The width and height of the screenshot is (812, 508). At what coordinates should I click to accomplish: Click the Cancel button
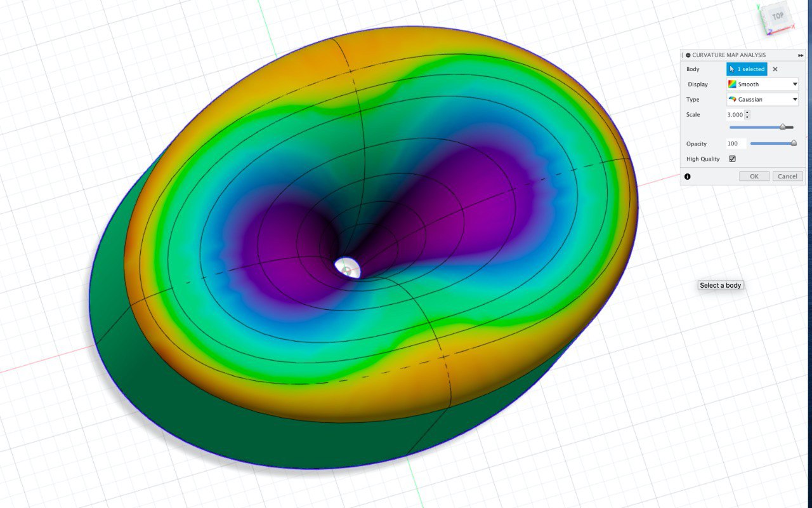click(787, 177)
